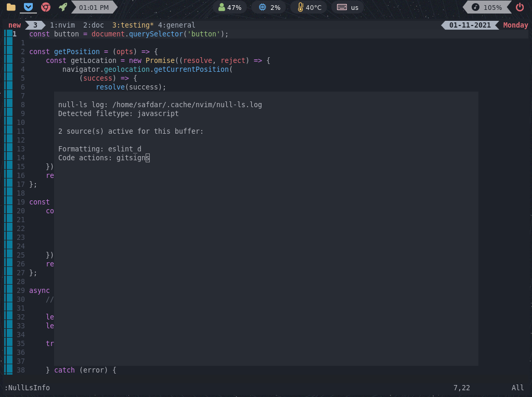Click 2 source(s) active for this buffer
The height and width of the screenshot is (397, 532).
(x=131, y=131)
